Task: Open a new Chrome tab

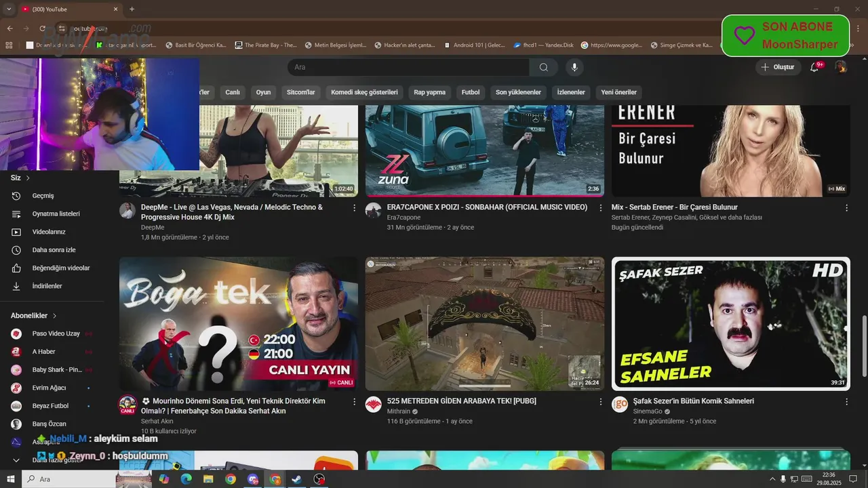Action: click(x=132, y=9)
